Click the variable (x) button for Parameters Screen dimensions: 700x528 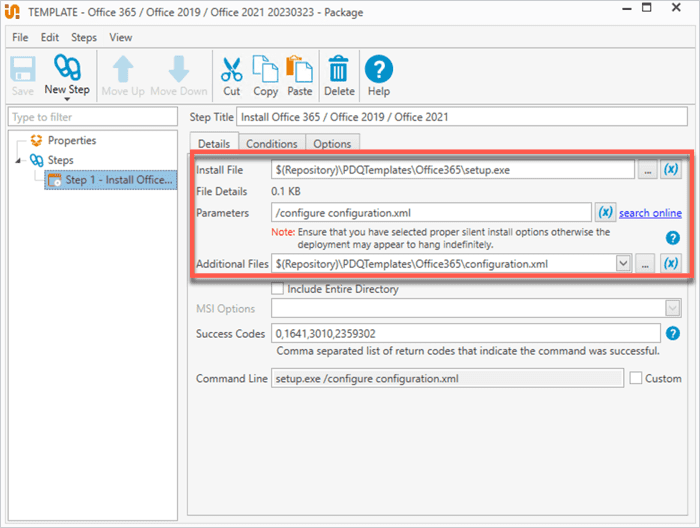605,212
